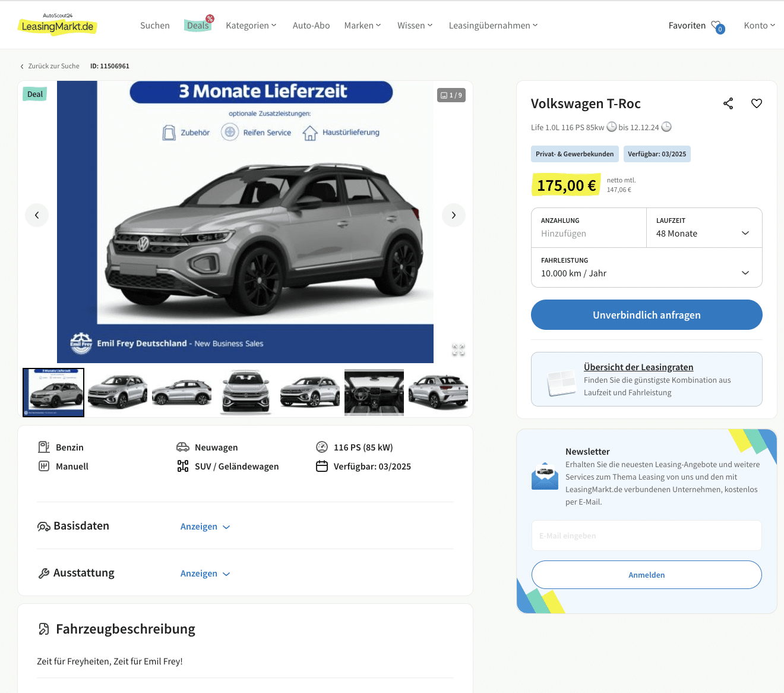Click the Benzin fuel pump icon
The width and height of the screenshot is (784, 693).
click(44, 447)
